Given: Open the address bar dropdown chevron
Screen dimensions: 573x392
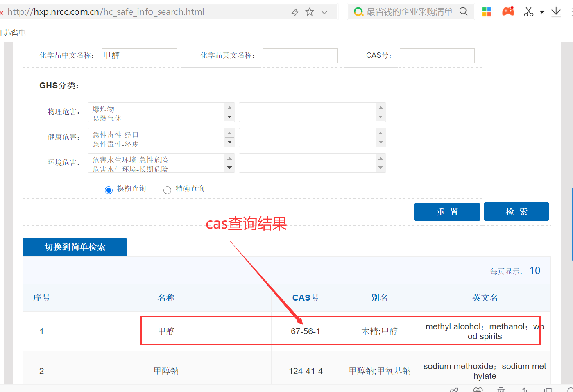Looking at the screenshot, I should [x=324, y=12].
